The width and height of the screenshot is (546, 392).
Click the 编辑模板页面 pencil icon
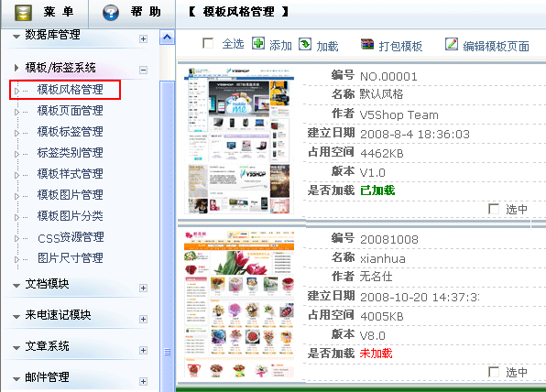tap(452, 44)
